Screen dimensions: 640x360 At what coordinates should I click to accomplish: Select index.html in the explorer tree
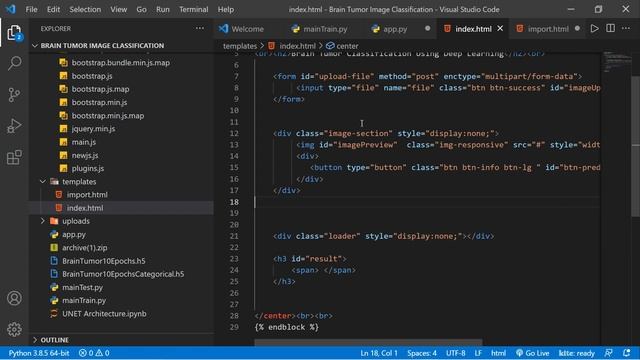85,208
